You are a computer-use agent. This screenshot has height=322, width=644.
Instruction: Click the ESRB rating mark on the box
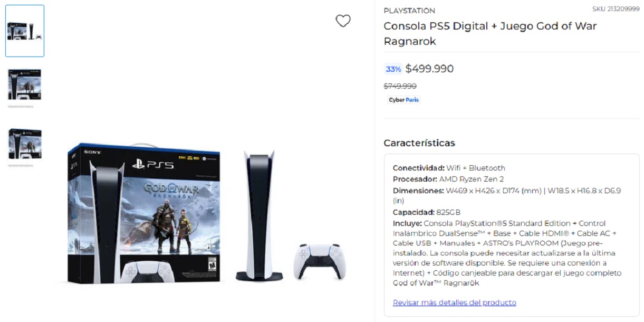(212, 264)
